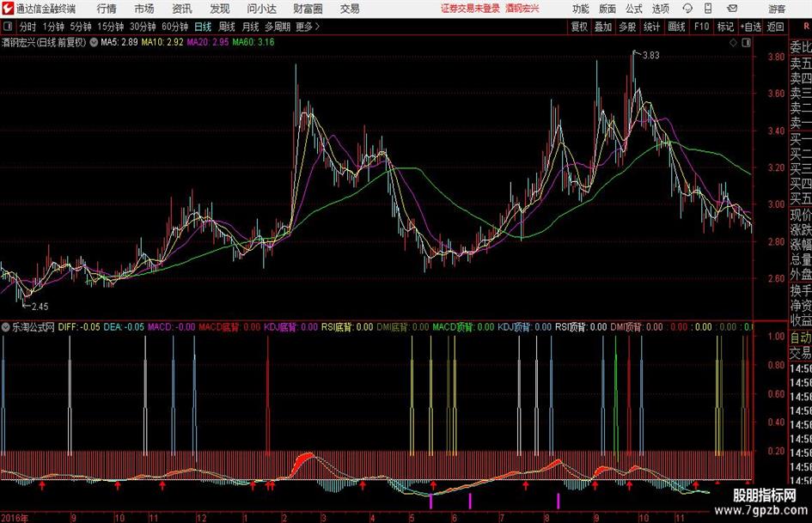Click the MA20: 2.95 label
Image resolution: width=812 pixels, height=523 pixels.
[x=208, y=42]
